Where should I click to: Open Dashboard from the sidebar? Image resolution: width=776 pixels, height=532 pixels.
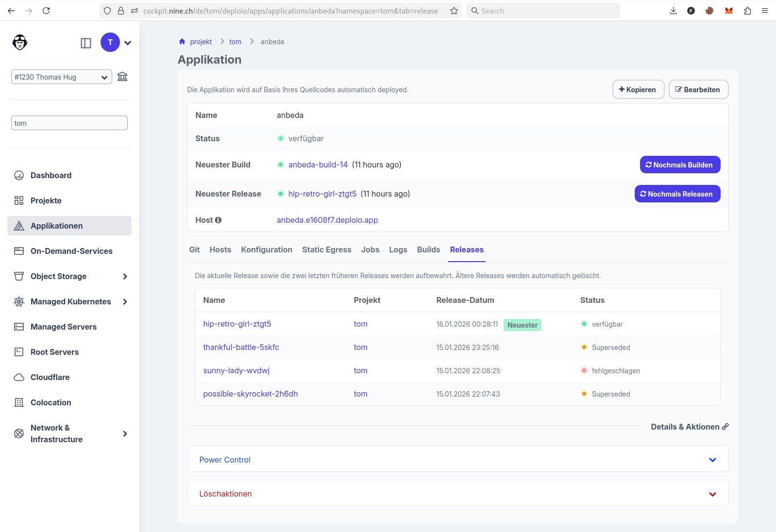(51, 175)
